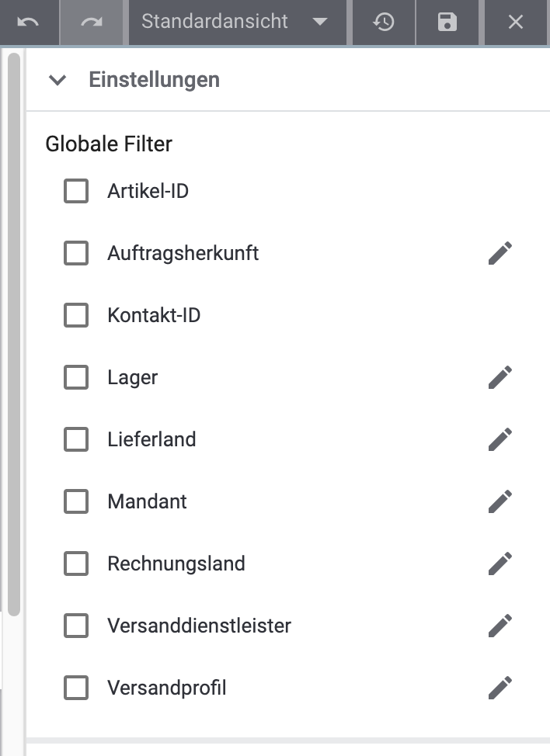Tick the Kontakt-ID checkbox

[x=76, y=315]
